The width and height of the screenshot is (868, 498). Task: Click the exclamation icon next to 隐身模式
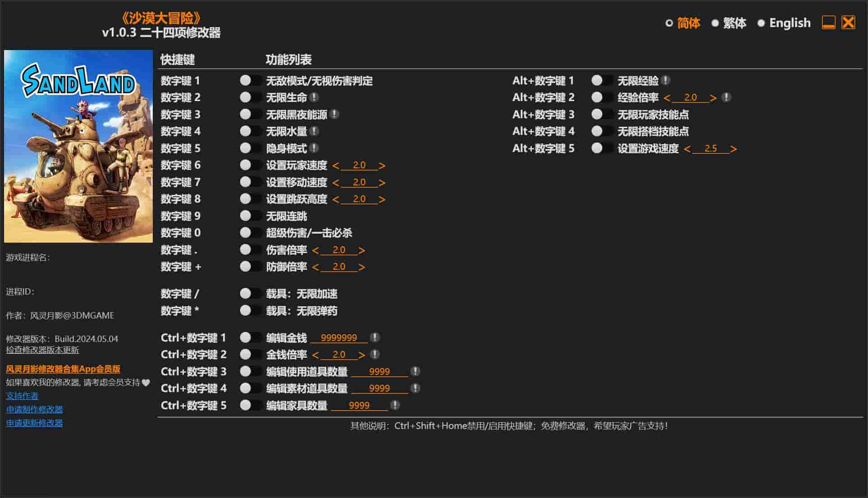pos(315,148)
